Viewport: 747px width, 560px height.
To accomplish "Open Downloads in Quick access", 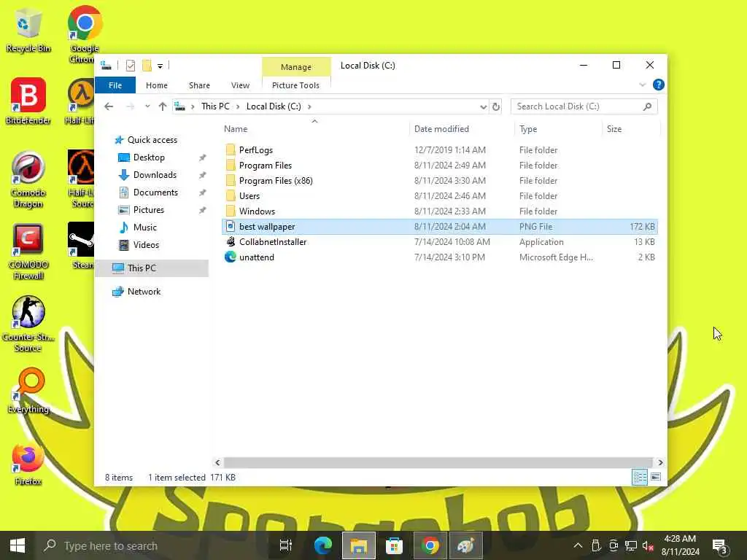I will 155,175.
